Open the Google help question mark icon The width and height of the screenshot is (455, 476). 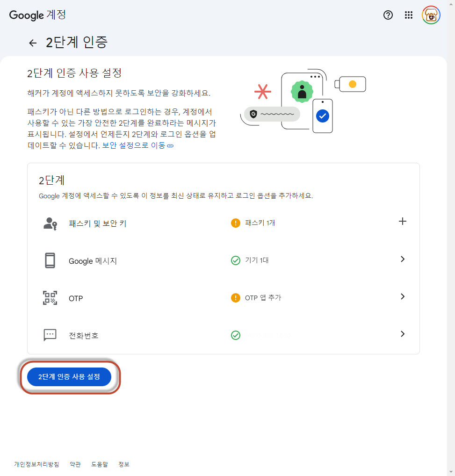click(x=388, y=15)
